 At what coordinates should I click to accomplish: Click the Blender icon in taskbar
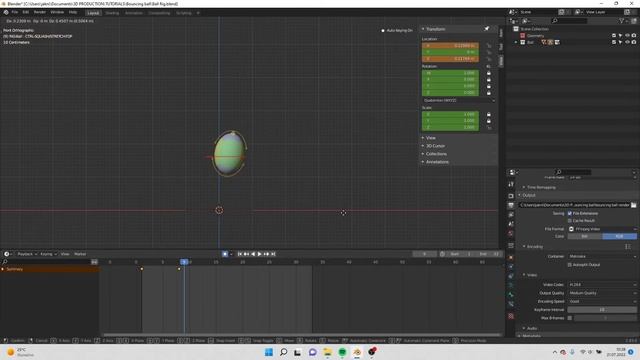pos(357,352)
